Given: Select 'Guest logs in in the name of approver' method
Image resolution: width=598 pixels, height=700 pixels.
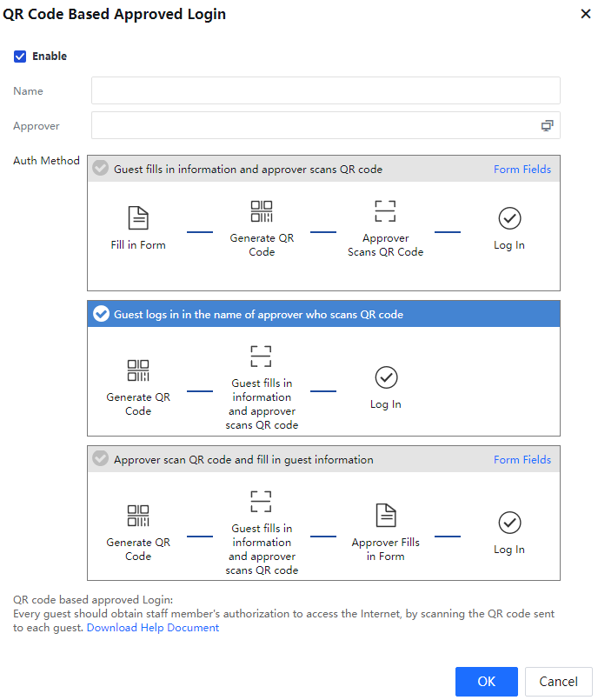Looking at the screenshot, I should coord(102,314).
